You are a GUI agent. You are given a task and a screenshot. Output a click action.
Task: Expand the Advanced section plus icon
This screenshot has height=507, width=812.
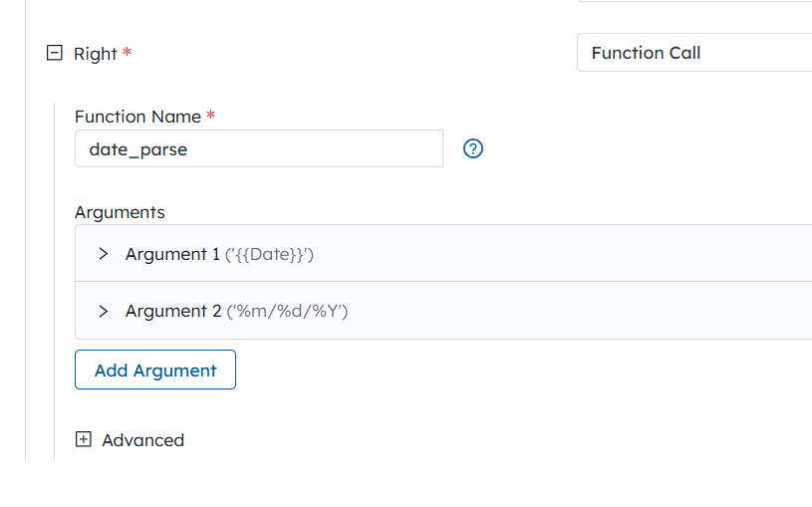click(x=84, y=439)
